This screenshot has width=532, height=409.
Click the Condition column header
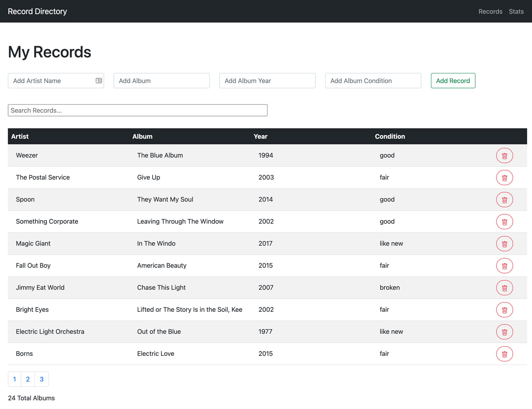click(390, 137)
